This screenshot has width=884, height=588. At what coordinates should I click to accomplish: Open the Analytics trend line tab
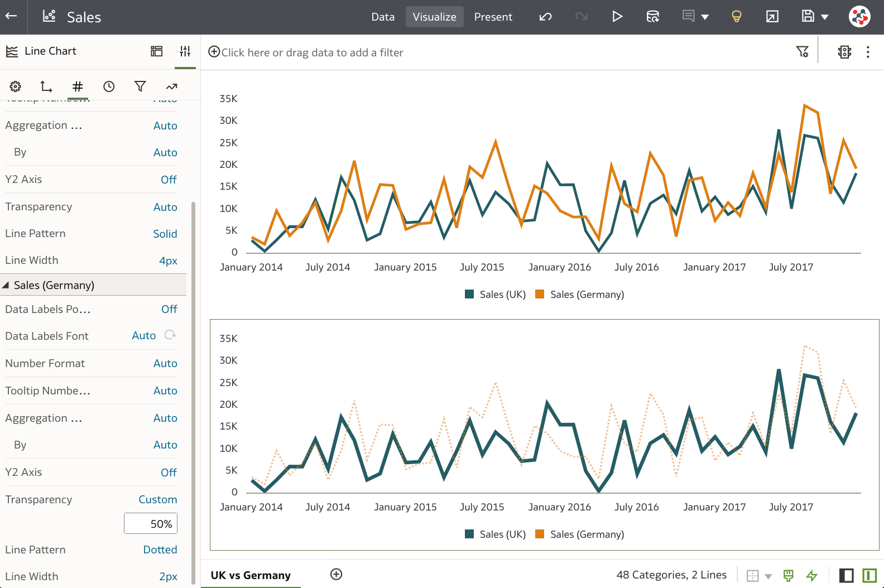coord(171,86)
